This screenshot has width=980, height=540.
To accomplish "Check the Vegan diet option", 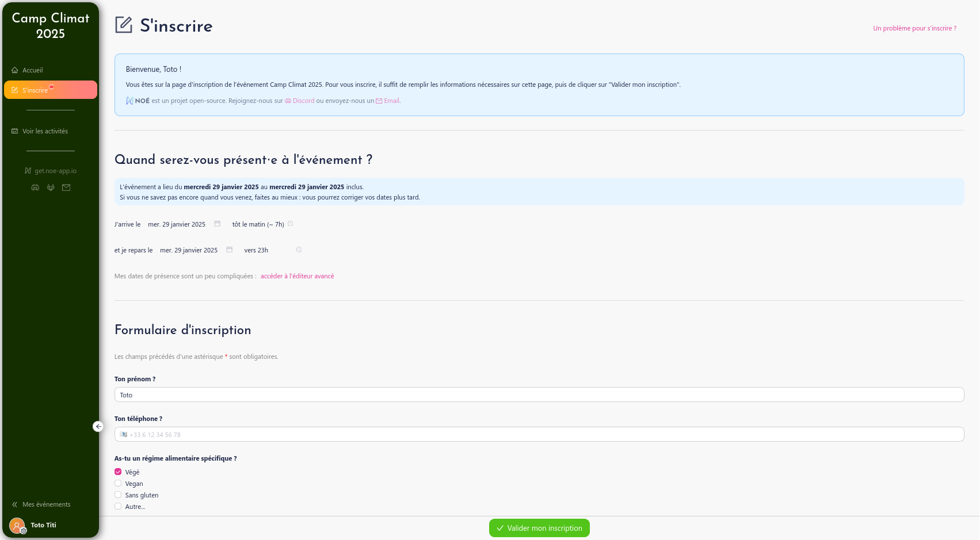I will tap(118, 484).
